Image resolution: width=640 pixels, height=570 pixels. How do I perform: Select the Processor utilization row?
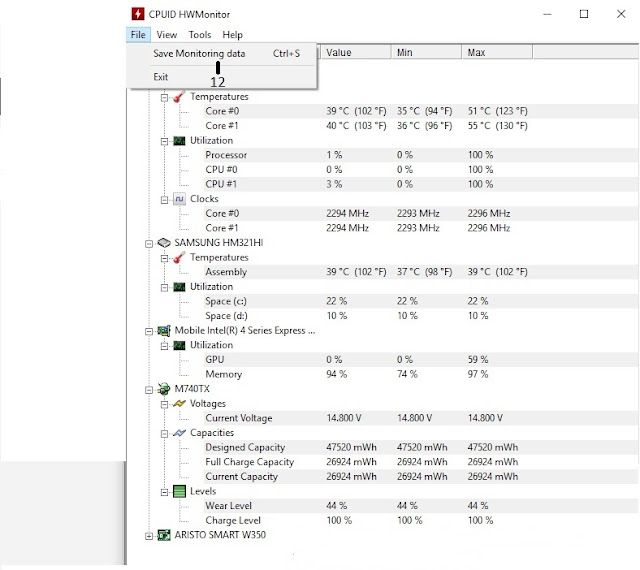pyautogui.click(x=420, y=155)
